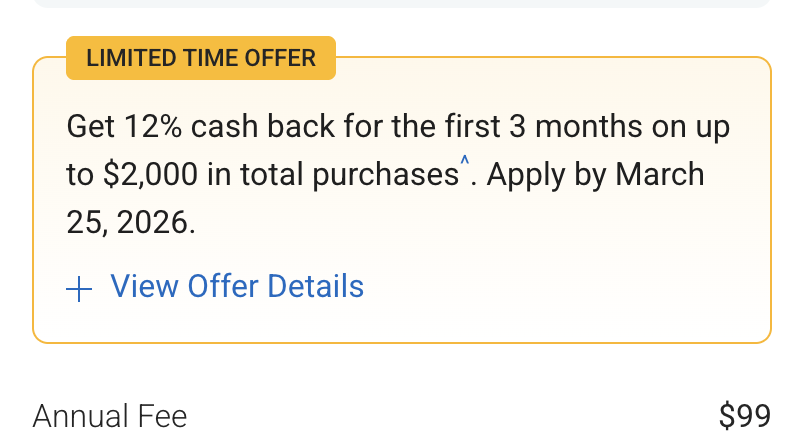Click the $99 annual fee amount
806x444 pixels.
[x=745, y=416]
